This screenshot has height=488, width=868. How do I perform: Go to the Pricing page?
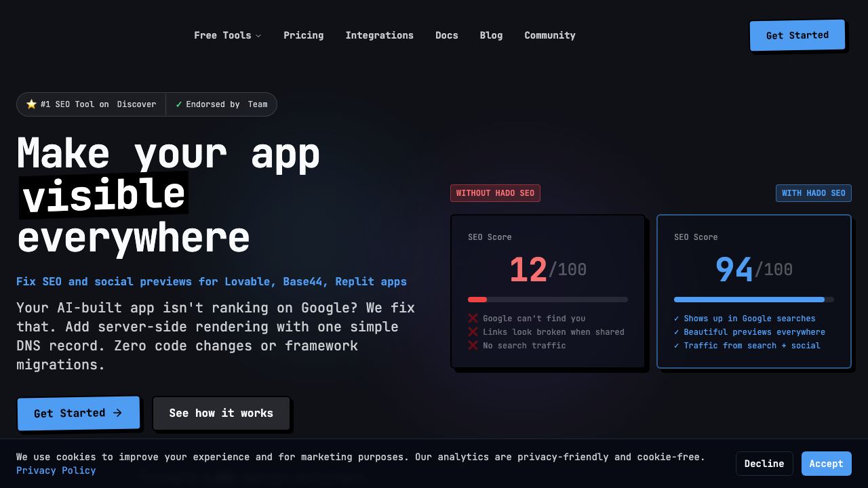[x=303, y=35]
